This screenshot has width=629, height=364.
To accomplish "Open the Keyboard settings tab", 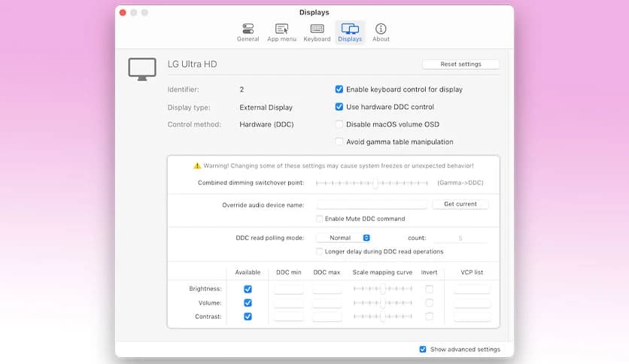I will coord(317,32).
